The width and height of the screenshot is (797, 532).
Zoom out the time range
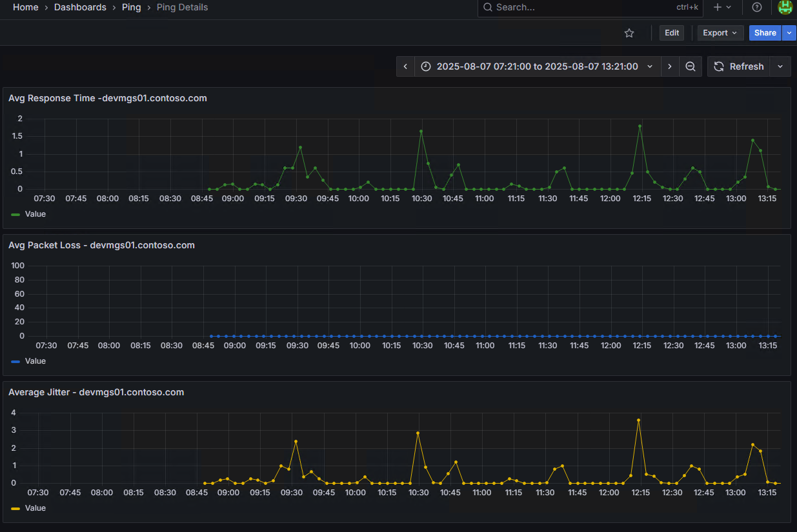pyautogui.click(x=690, y=66)
